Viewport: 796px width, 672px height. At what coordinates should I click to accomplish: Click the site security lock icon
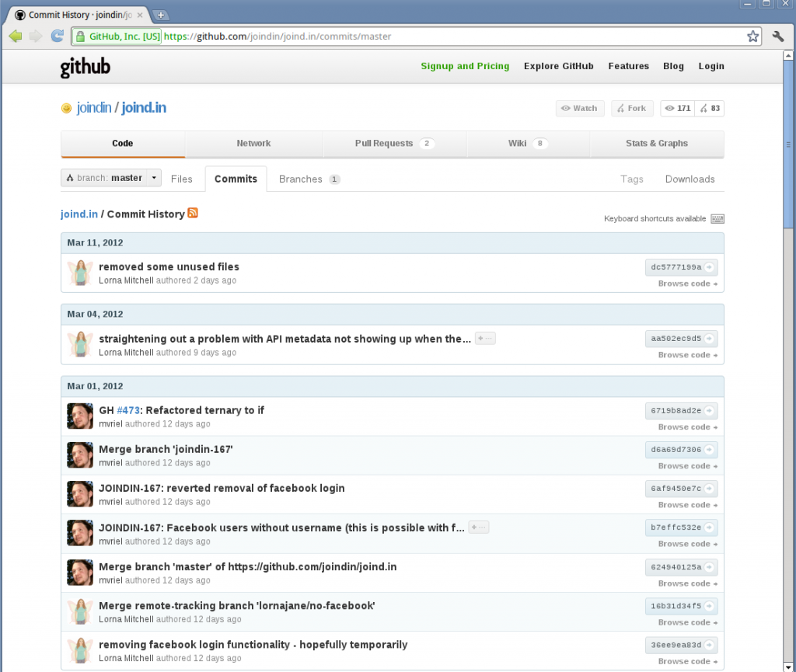[80, 37]
